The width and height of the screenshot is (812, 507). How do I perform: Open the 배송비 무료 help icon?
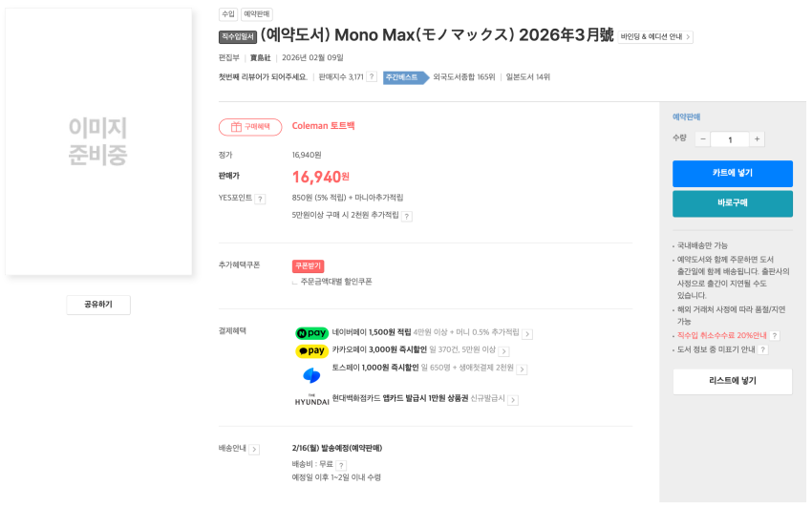341,465
